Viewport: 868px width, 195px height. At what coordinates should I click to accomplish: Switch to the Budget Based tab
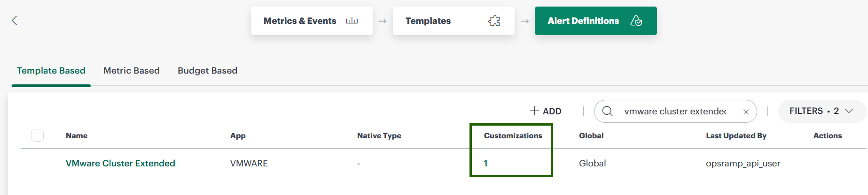point(207,70)
